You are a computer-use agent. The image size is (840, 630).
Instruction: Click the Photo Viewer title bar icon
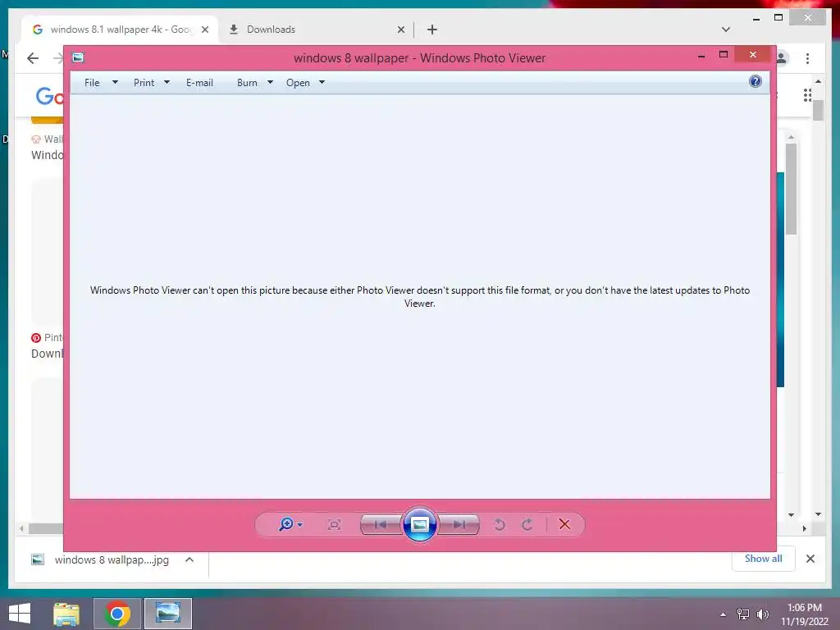[x=78, y=57]
